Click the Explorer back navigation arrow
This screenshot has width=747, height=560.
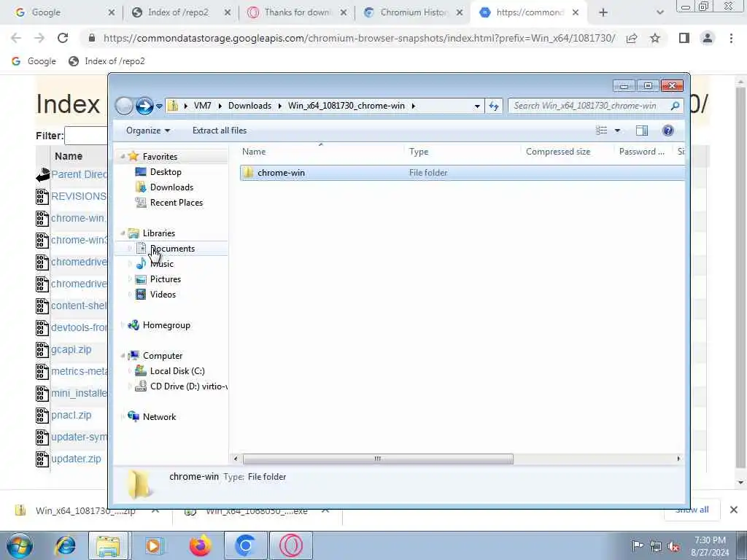click(124, 106)
